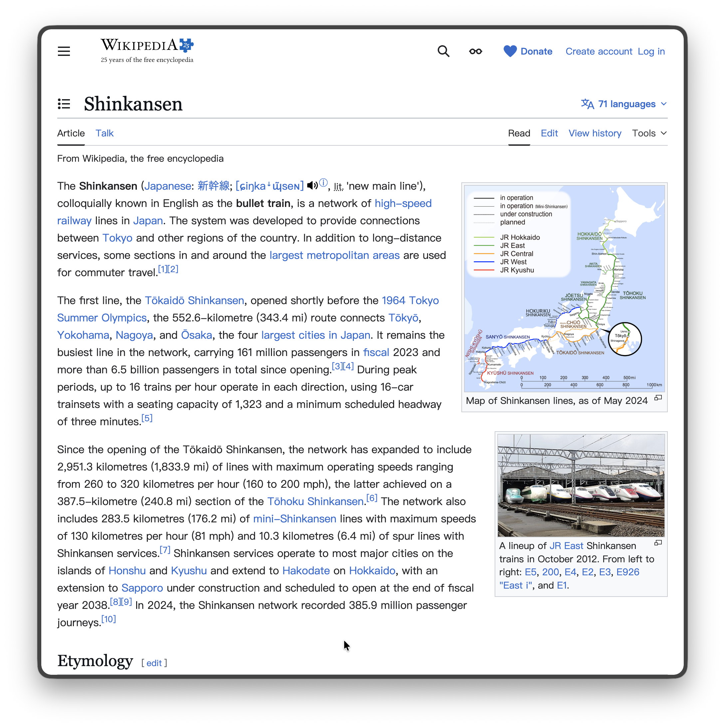Click the Log in link
Viewport: 725px width, 728px height.
(651, 51)
